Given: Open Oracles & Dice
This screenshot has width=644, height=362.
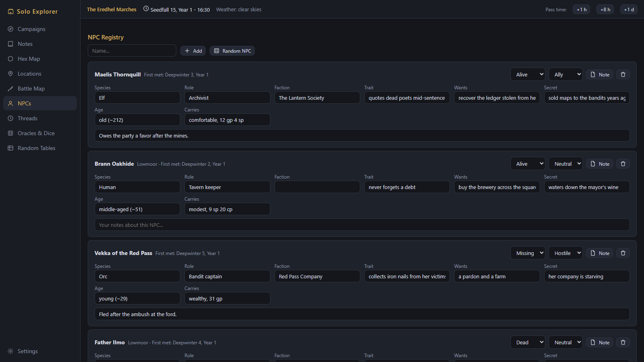Looking at the screenshot, I should click(40, 133).
